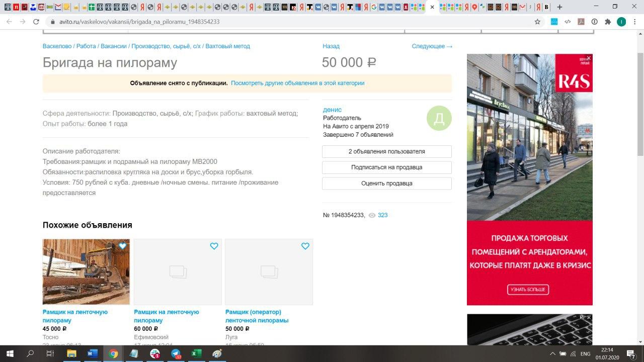Screen dimensions: 644x362
Task: Open Excel from the taskbar
Action: tap(196, 353)
